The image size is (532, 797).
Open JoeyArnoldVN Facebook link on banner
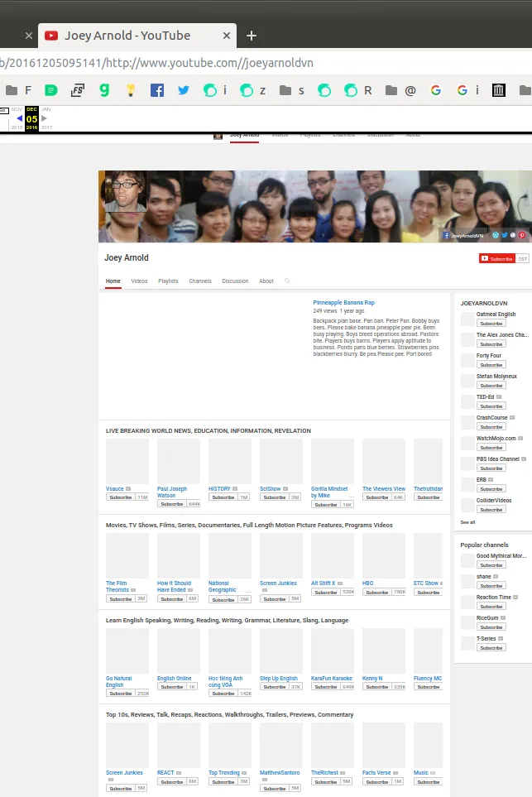[x=463, y=235]
